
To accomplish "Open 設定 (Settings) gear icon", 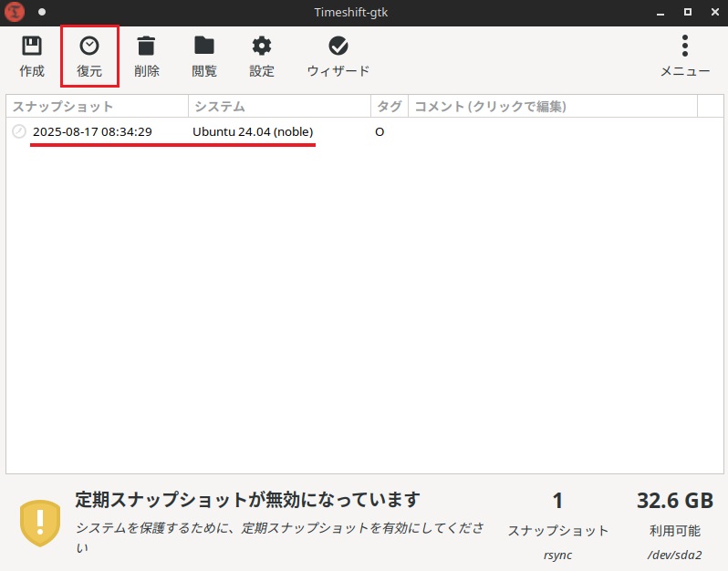I will 262,46.
